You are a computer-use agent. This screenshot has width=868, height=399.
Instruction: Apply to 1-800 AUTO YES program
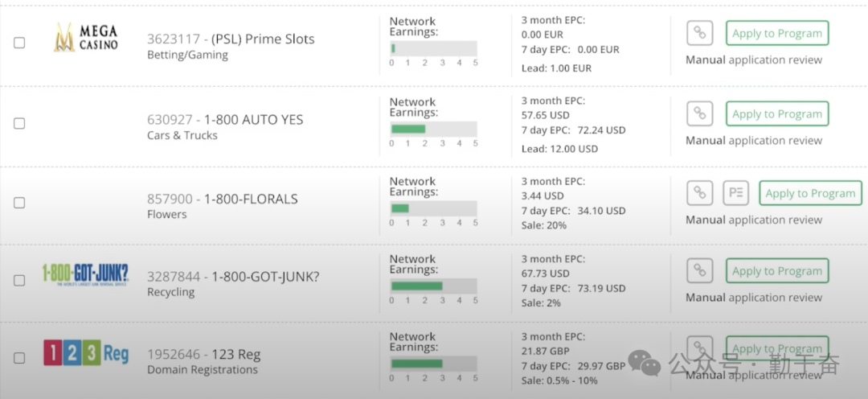pos(776,113)
